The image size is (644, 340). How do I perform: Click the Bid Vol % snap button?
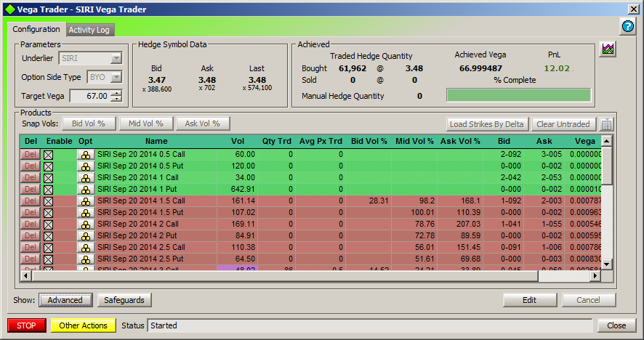89,124
